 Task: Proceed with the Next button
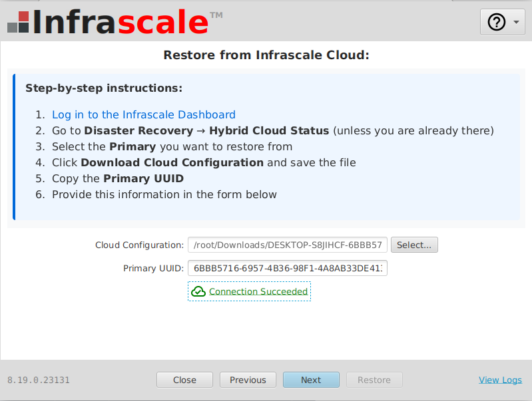(311, 380)
